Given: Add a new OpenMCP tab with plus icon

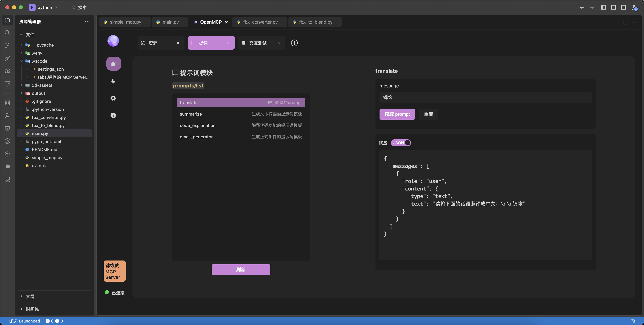Looking at the screenshot, I should (294, 43).
